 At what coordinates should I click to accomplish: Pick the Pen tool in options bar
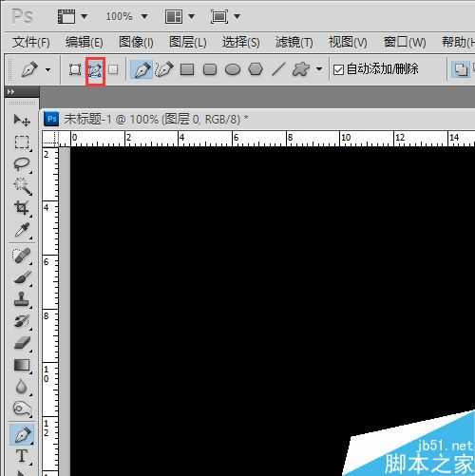coord(142,69)
